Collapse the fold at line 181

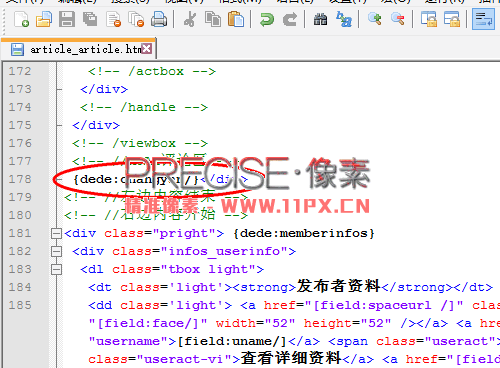(56, 233)
